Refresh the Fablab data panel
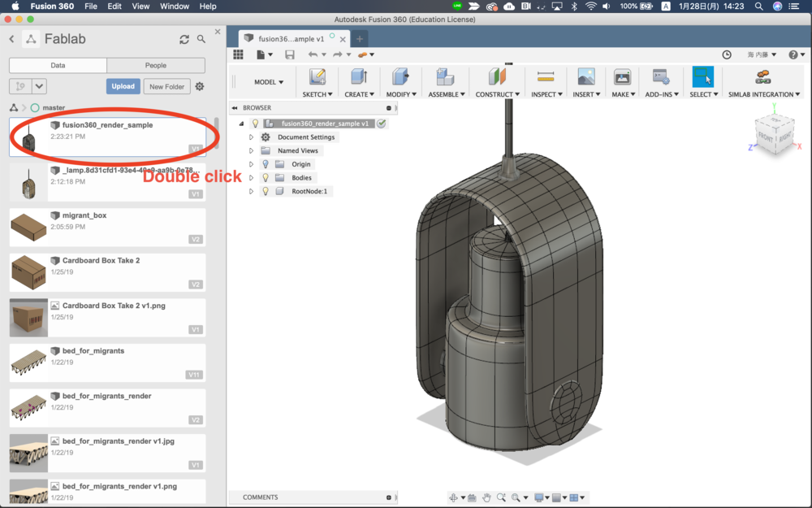The height and width of the screenshot is (508, 812). 184,39
